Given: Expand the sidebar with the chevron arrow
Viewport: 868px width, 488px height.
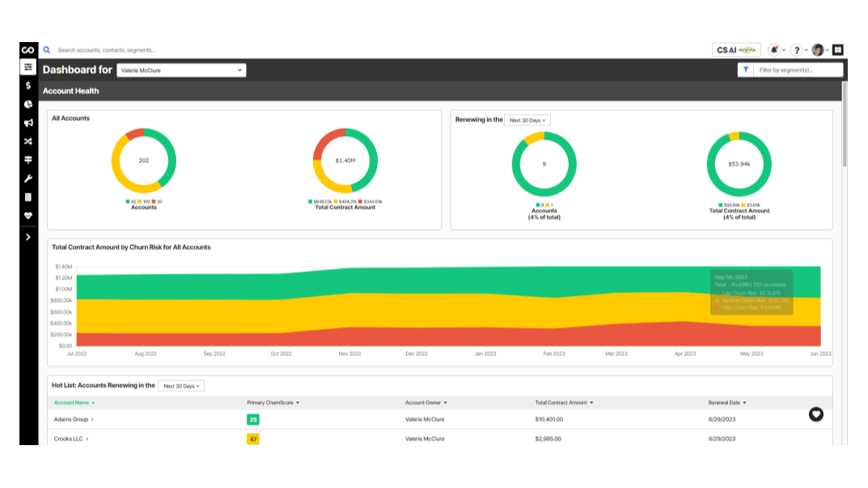Looking at the screenshot, I should click(x=28, y=237).
